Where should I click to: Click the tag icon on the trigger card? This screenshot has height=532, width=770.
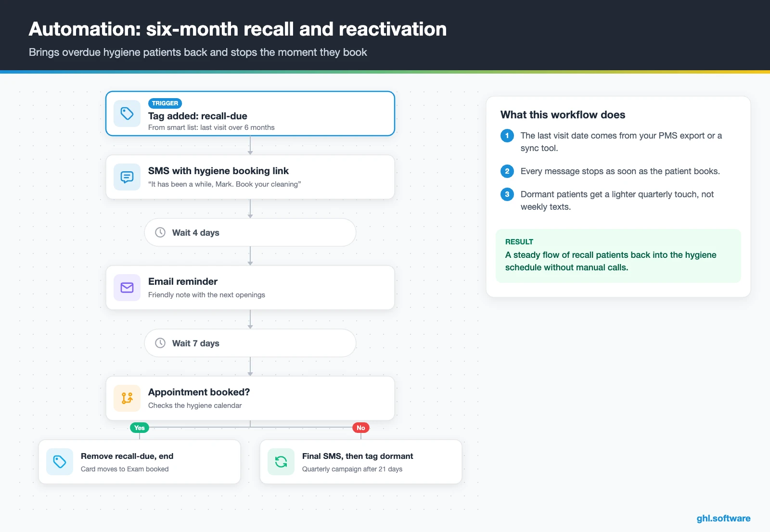point(127,114)
